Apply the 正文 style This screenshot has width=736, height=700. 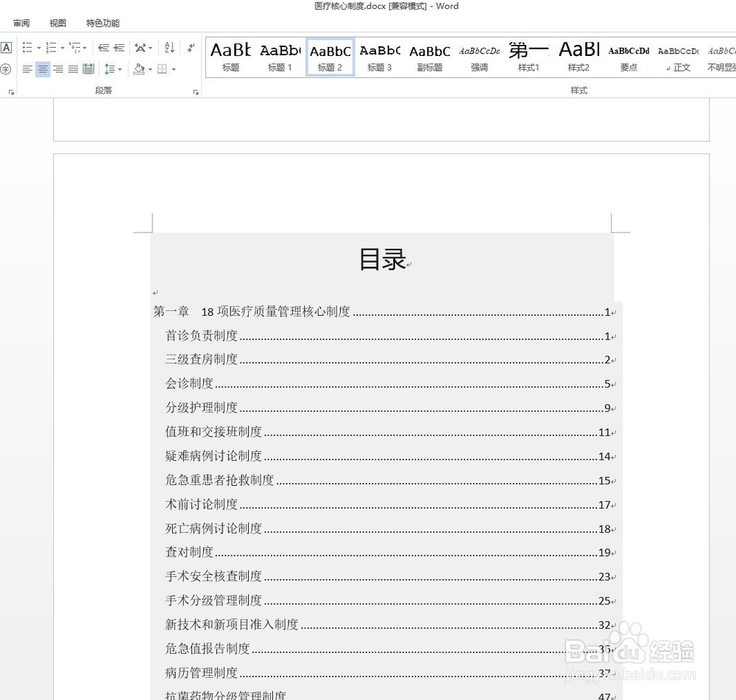[679, 57]
